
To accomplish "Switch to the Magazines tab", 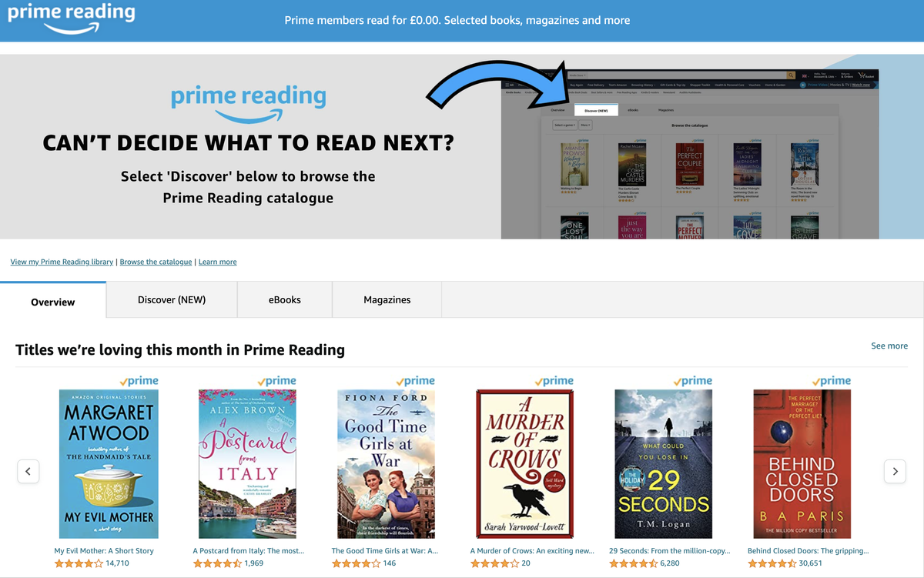I will click(387, 299).
